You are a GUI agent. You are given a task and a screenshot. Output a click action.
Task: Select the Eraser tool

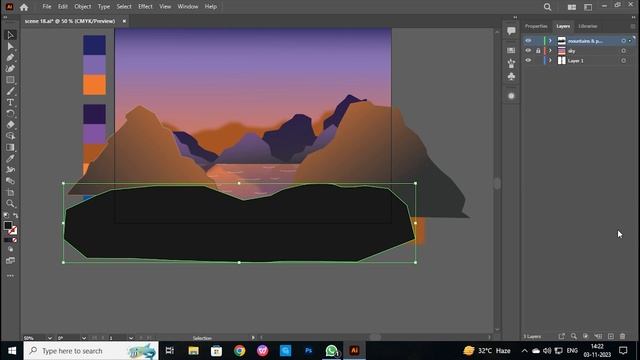pos(11,125)
